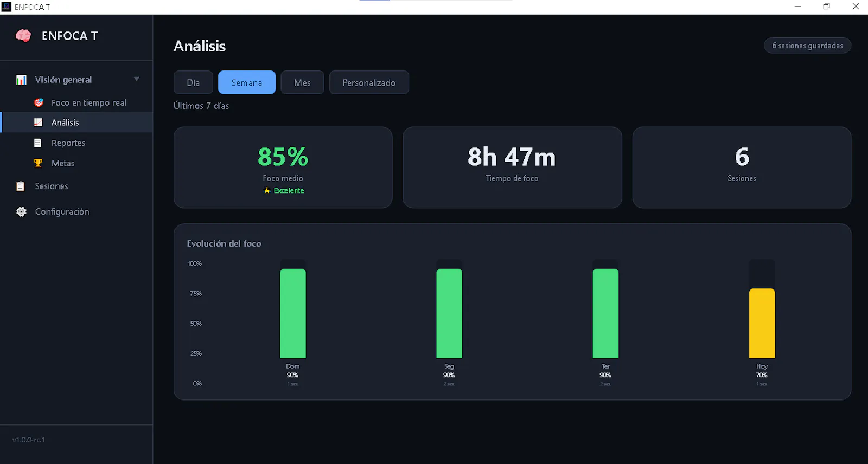868x464 pixels.
Task: Restore down the ENFOCA T window
Action: [826, 7]
